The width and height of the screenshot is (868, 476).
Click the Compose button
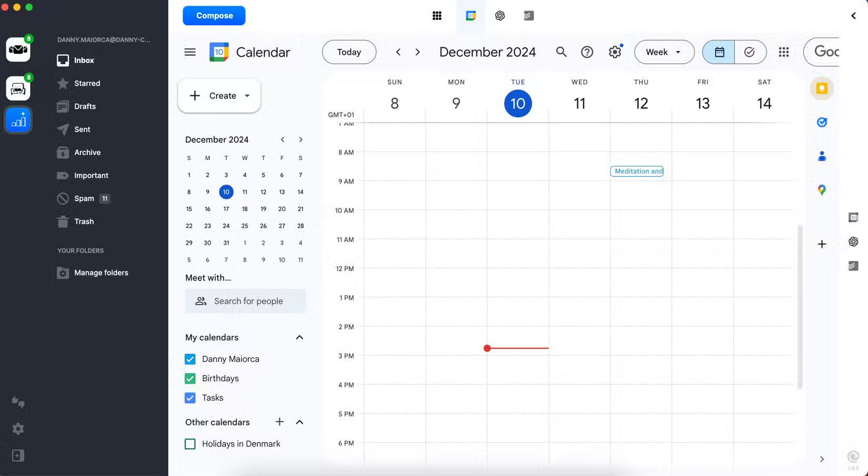point(214,15)
